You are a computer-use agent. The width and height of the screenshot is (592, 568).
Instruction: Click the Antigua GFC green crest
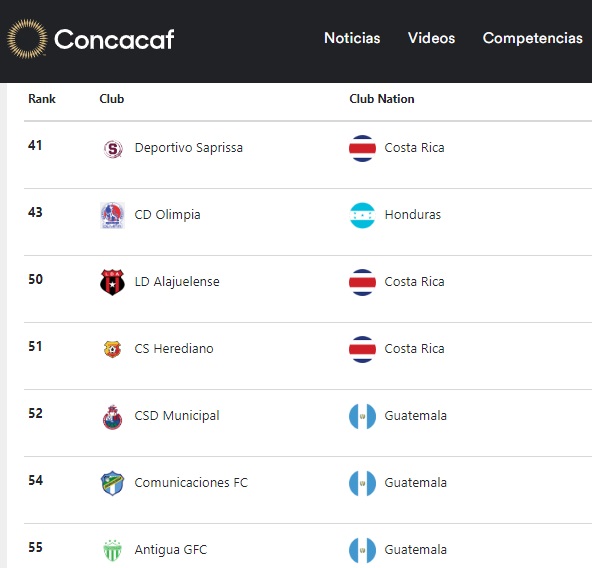[112, 551]
